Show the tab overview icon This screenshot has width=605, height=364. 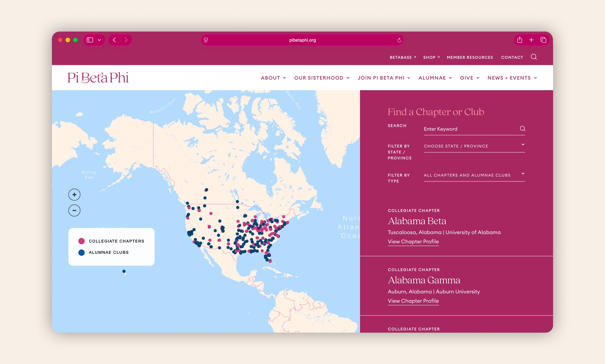(543, 40)
